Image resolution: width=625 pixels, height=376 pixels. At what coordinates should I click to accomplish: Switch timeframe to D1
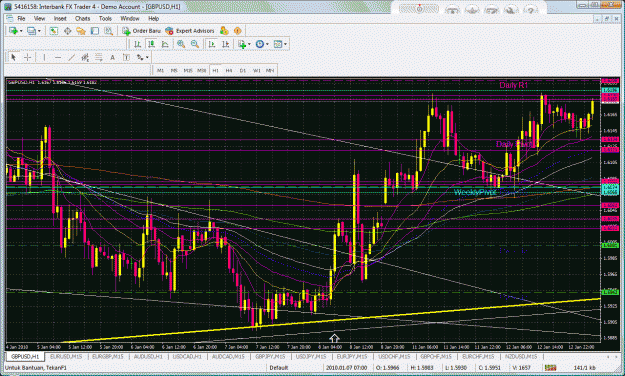point(243,71)
